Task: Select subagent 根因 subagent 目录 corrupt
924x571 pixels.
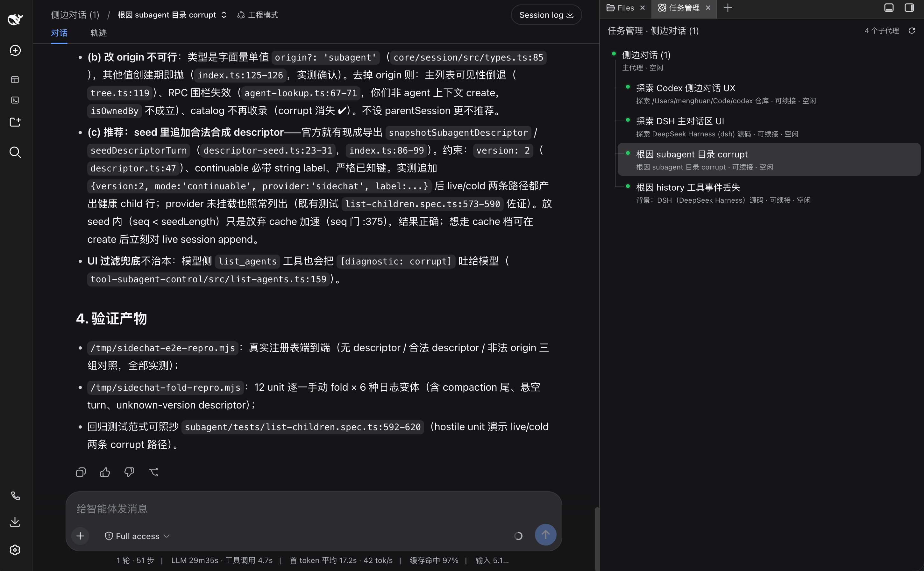Action: click(769, 159)
